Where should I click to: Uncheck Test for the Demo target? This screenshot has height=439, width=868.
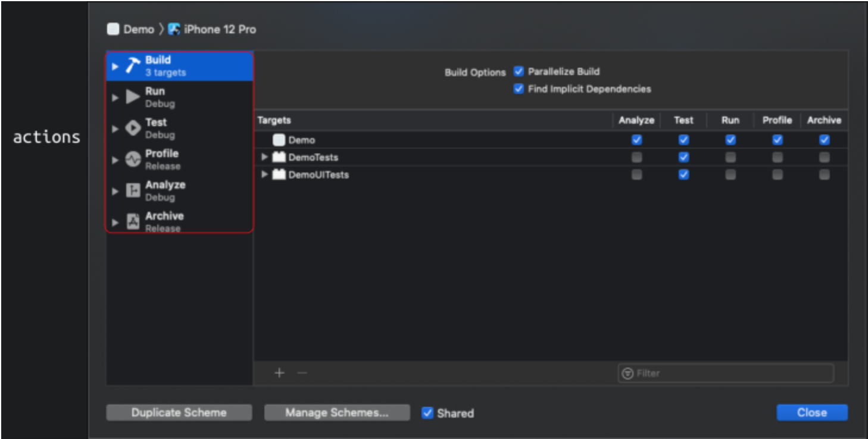[684, 140]
